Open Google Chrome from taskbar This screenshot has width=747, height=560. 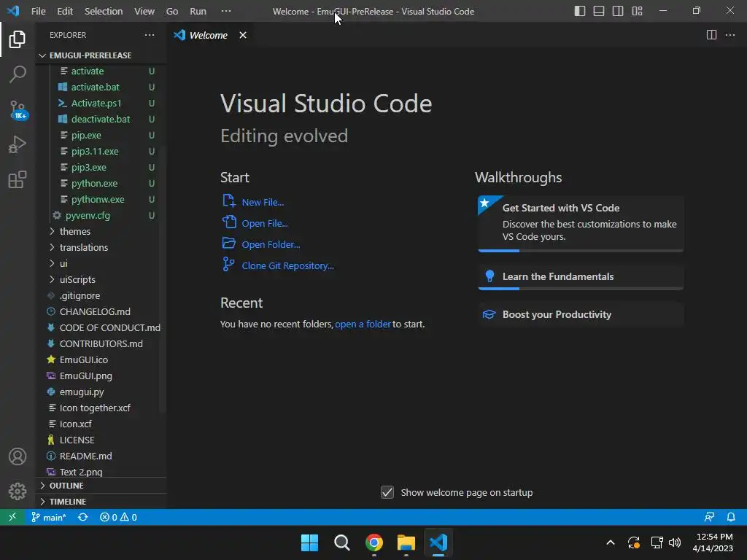pyautogui.click(x=374, y=542)
